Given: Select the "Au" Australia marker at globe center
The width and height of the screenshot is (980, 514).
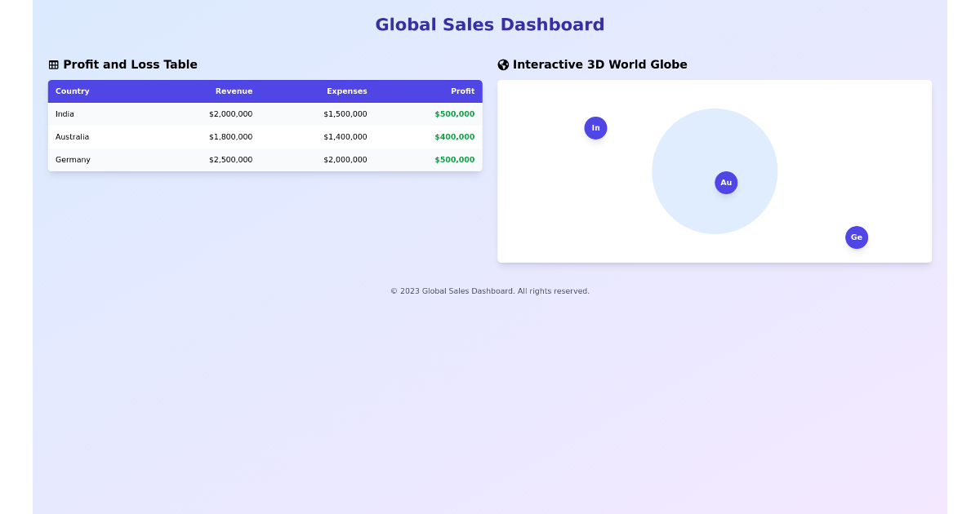Looking at the screenshot, I should click(x=726, y=183).
